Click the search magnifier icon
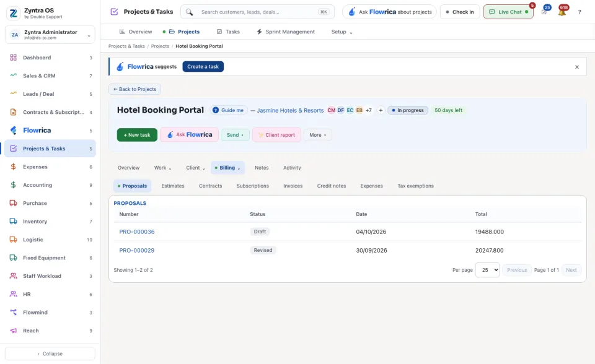This screenshot has width=595, height=364. click(x=189, y=12)
